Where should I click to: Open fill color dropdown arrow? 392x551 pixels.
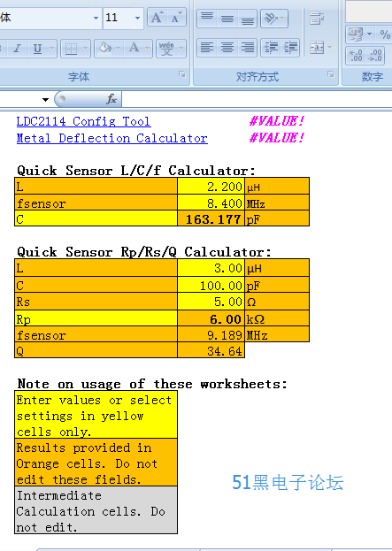coord(118,48)
